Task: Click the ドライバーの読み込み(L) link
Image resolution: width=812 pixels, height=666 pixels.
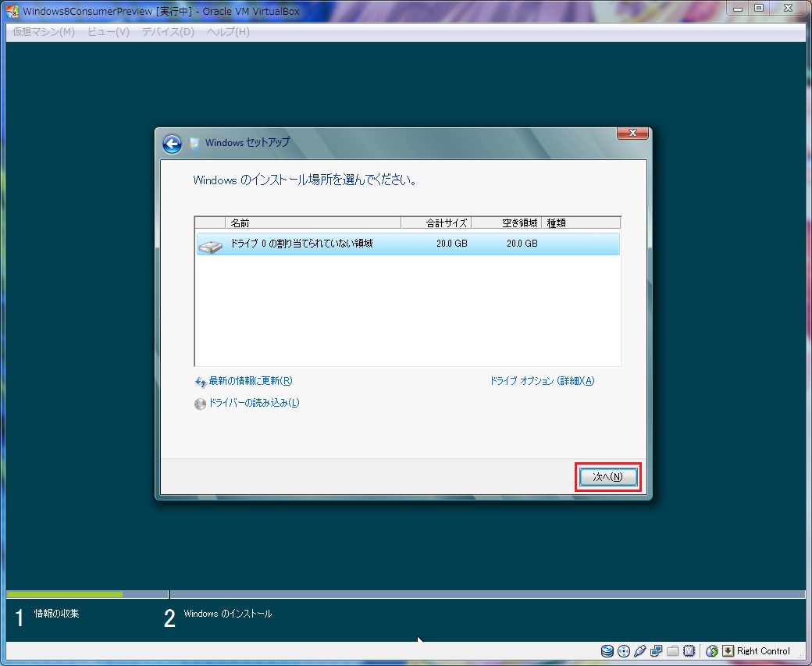Action: point(254,403)
